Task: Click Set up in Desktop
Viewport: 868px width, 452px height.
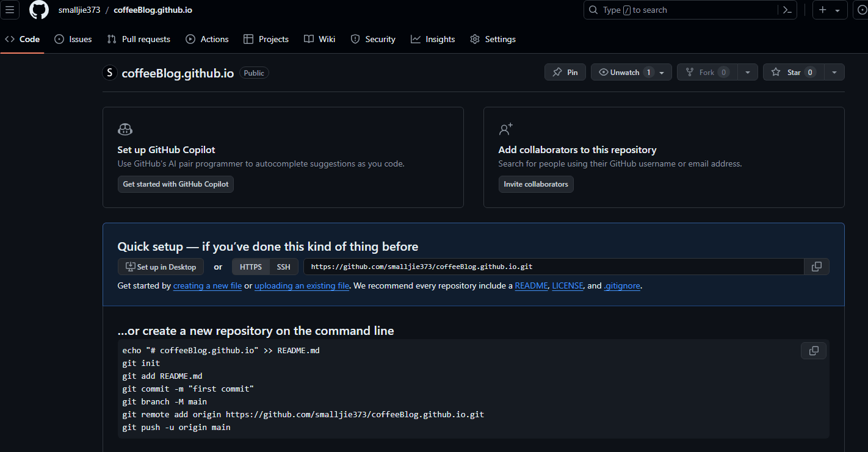Action: click(161, 267)
